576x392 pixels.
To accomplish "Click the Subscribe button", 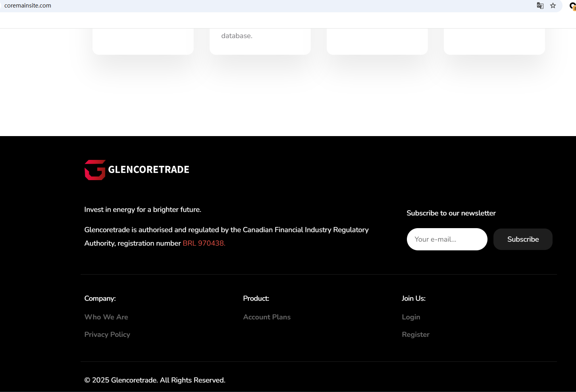I will click(x=523, y=239).
